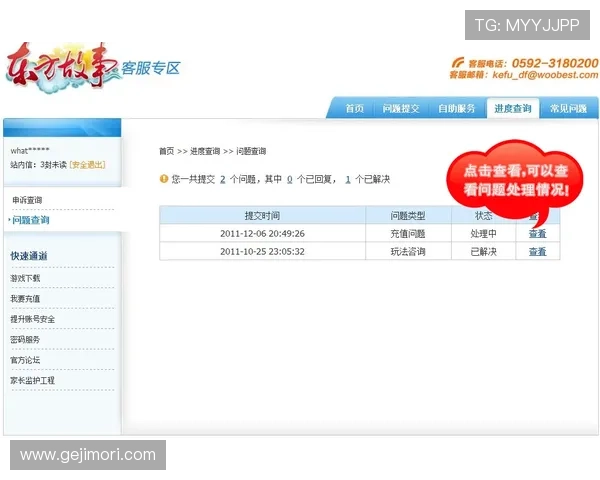
Task: Click 查看 for the 玩法咨询 row
Action: (538, 251)
